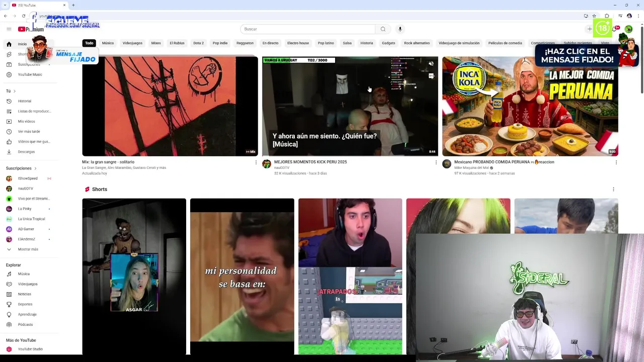Select the Dota 2 filter chip
The height and width of the screenshot is (362, 644).
point(199,43)
